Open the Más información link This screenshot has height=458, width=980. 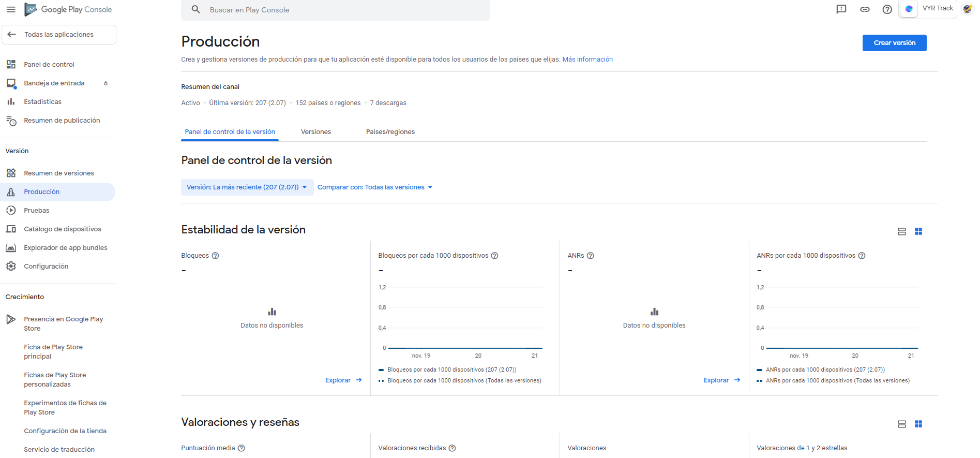click(587, 60)
